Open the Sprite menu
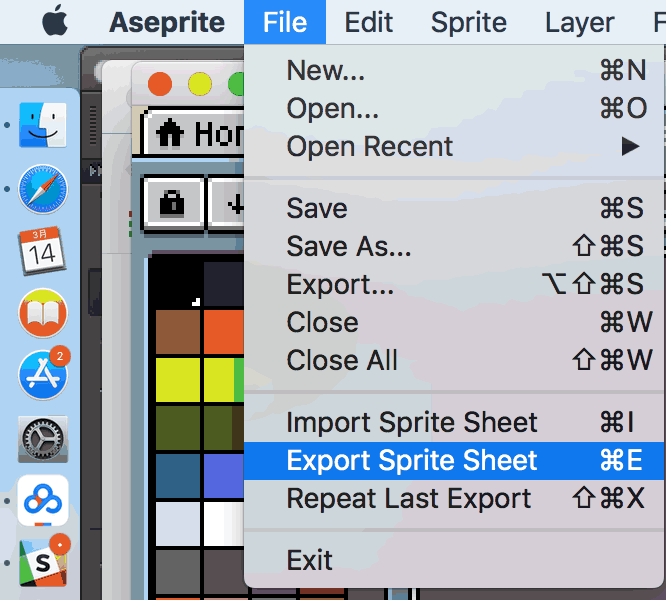 pos(468,22)
